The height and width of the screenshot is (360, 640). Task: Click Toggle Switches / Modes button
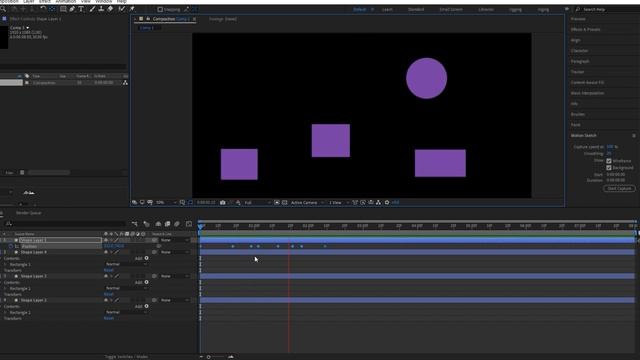(126, 357)
